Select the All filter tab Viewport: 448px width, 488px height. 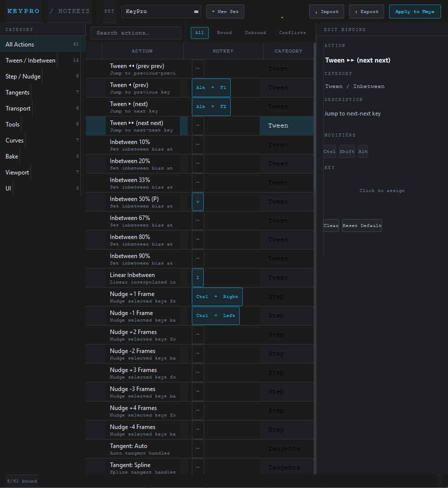point(200,32)
